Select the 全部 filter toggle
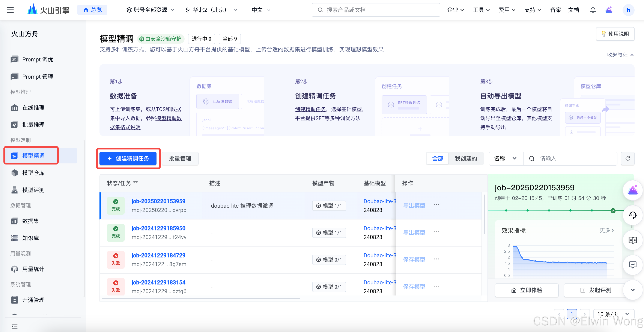The width and height of the screenshot is (644, 332). (438, 158)
